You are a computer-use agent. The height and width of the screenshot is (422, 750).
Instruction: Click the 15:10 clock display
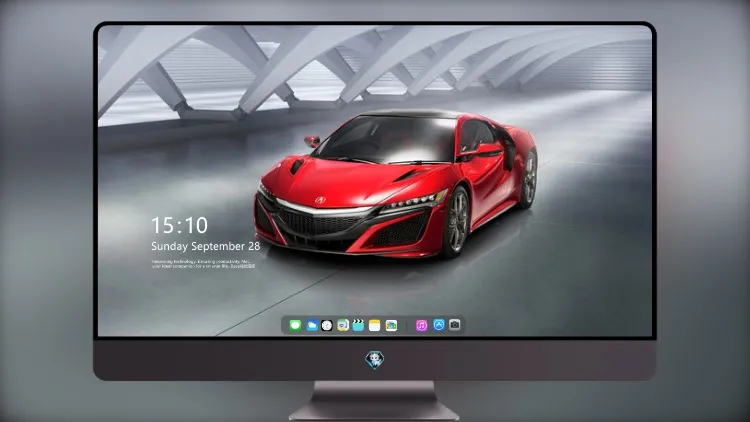179,225
